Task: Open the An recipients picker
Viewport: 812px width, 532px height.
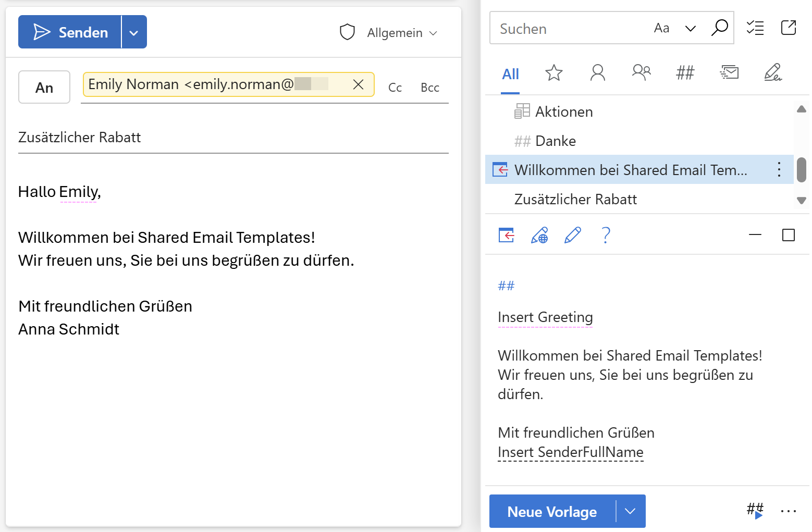Action: click(44, 88)
